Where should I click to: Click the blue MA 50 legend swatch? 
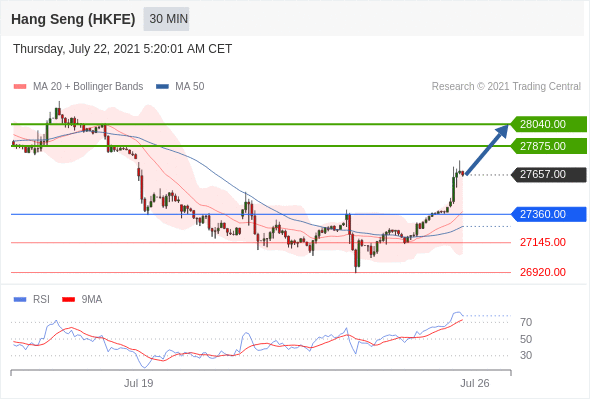(162, 87)
